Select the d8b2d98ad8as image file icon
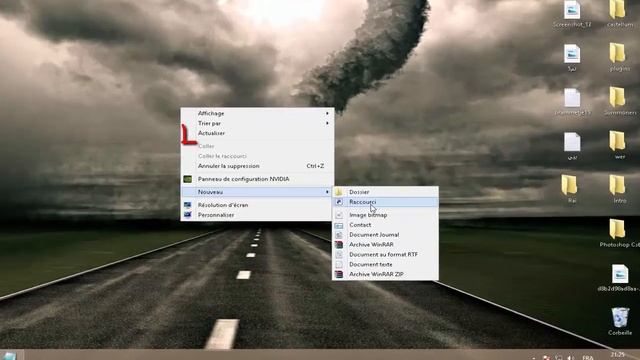This screenshot has width=640, height=360. pyautogui.click(x=619, y=278)
